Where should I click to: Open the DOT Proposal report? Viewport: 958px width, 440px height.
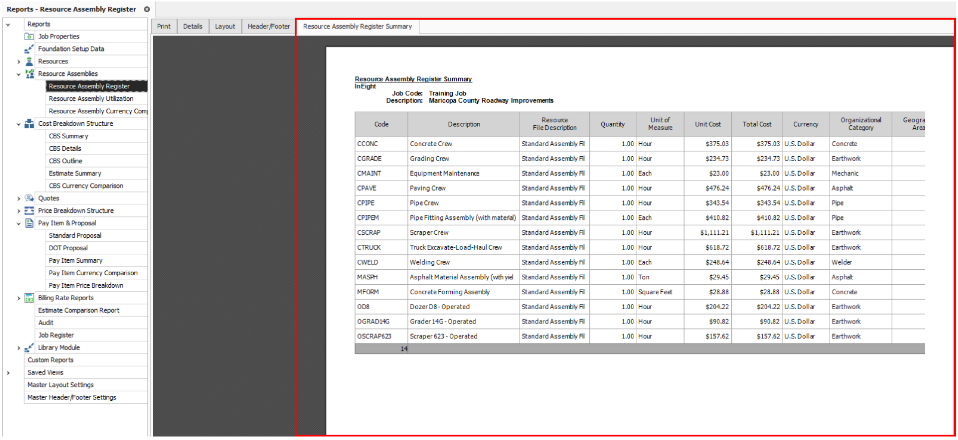[x=97, y=248]
